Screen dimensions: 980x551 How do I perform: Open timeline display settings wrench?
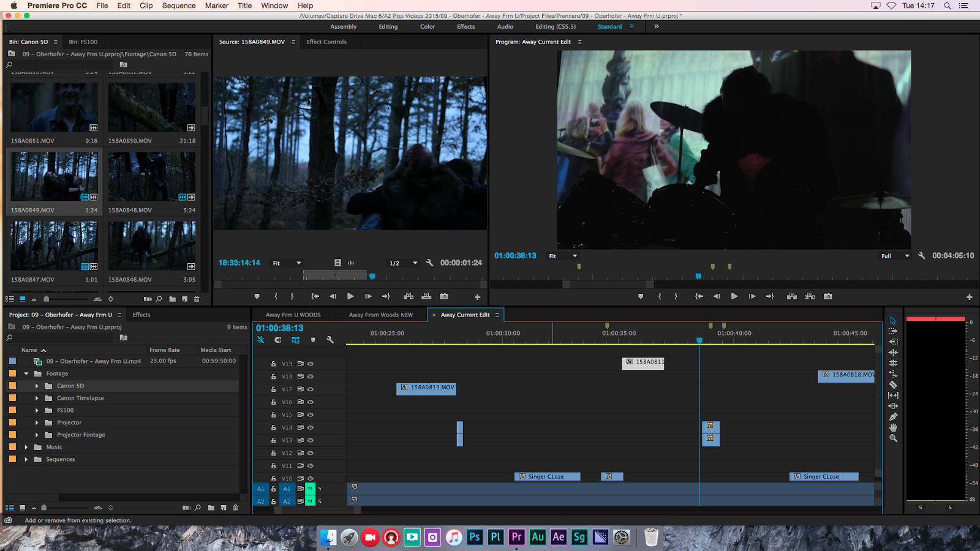(330, 340)
